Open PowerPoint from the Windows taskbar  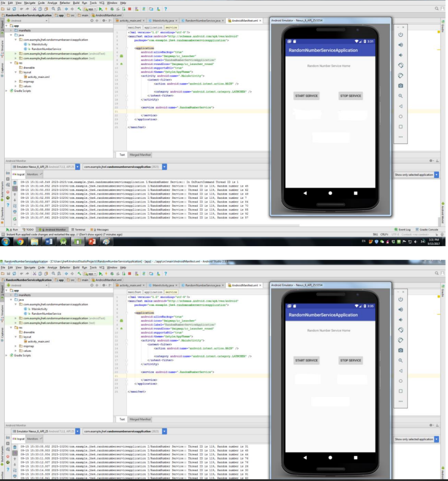(x=92, y=242)
